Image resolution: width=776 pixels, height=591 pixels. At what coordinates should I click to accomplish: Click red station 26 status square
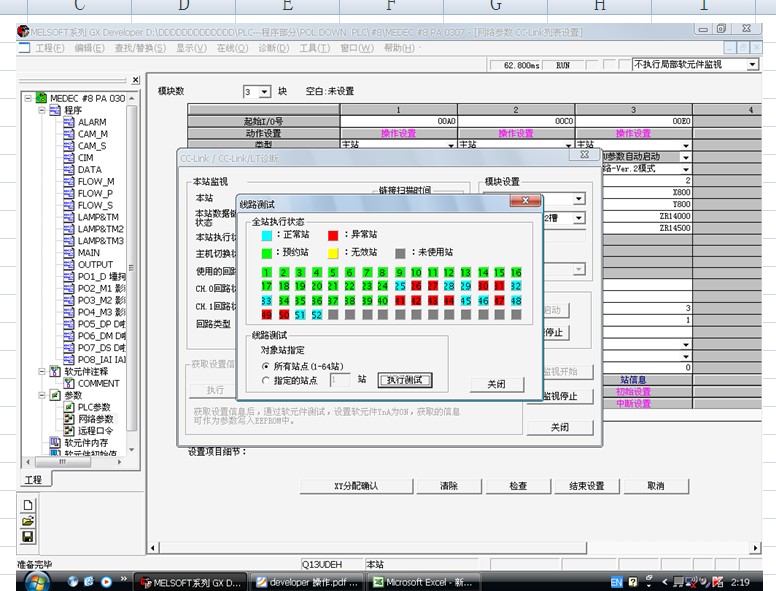click(416, 286)
